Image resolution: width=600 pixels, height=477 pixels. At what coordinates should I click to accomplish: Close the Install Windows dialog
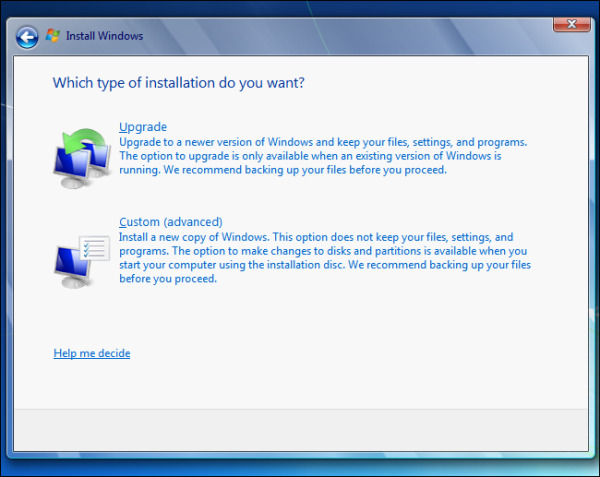[571, 24]
